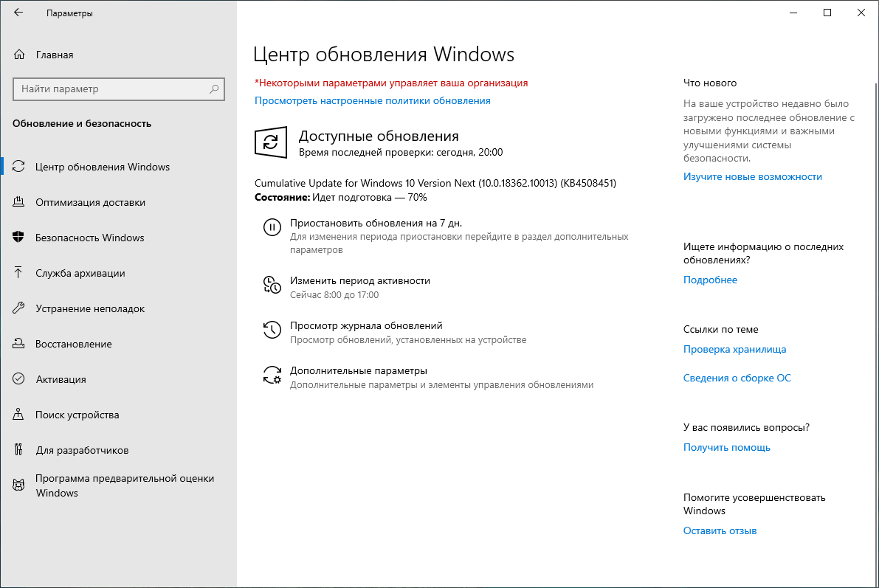879x588 pixels.
Task: Click Оставить отзыв link
Action: pyautogui.click(x=720, y=530)
